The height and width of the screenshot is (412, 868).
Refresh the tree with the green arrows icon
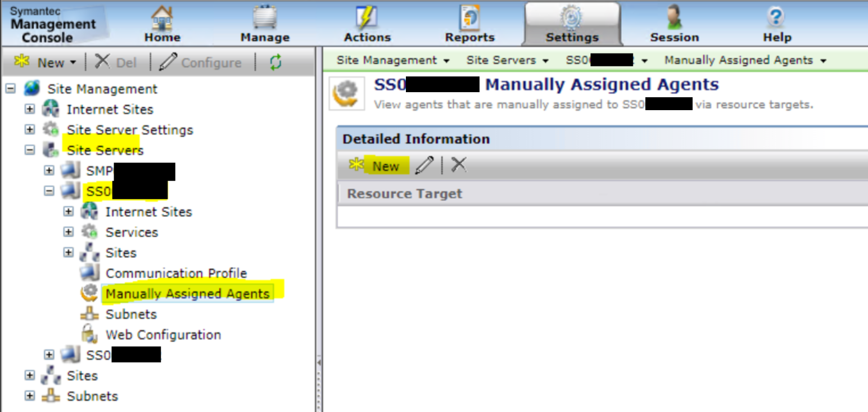point(275,62)
